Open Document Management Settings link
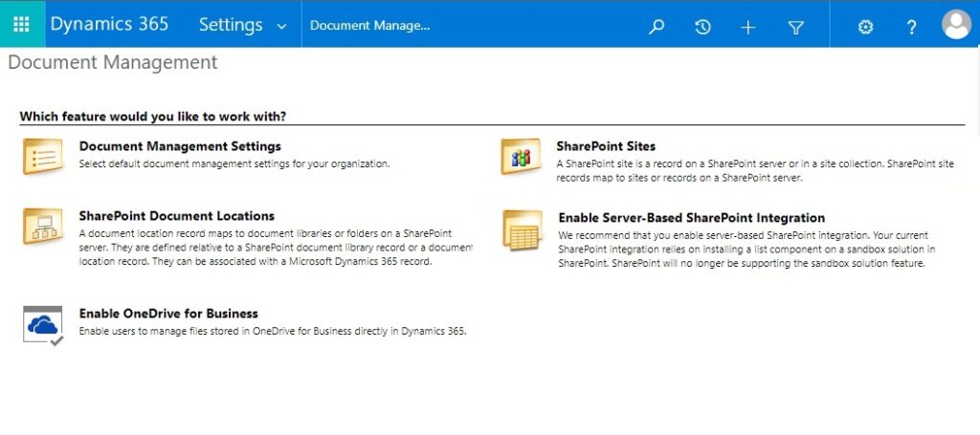The width and height of the screenshot is (980, 435). (180, 146)
